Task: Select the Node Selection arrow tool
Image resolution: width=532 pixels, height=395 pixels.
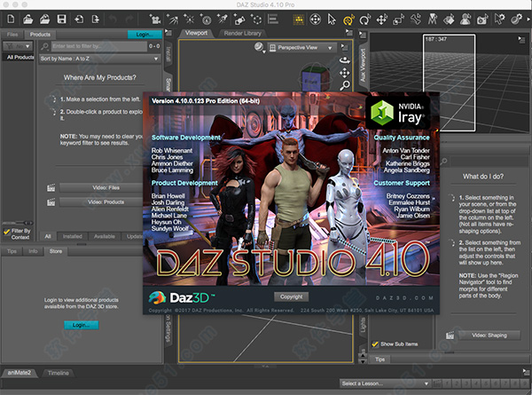Action: click(x=332, y=20)
